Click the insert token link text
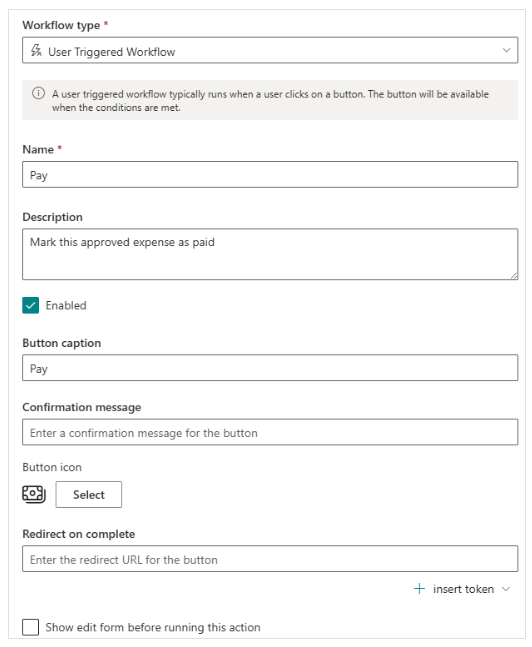The width and height of the screenshot is (532, 647). (x=463, y=589)
